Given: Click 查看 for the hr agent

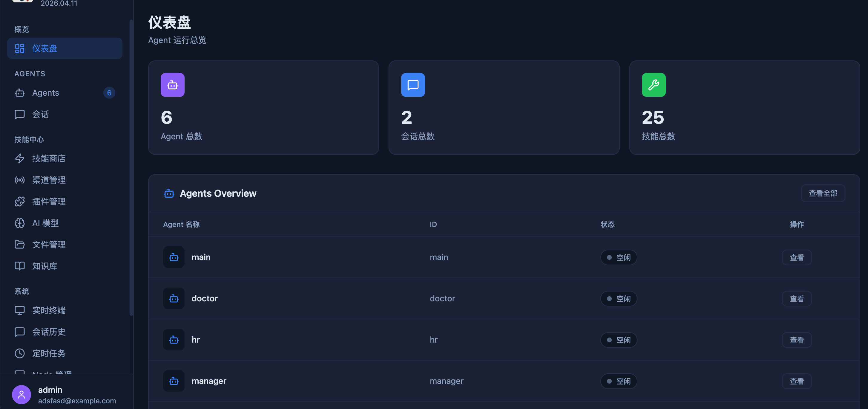Looking at the screenshot, I should coord(797,340).
